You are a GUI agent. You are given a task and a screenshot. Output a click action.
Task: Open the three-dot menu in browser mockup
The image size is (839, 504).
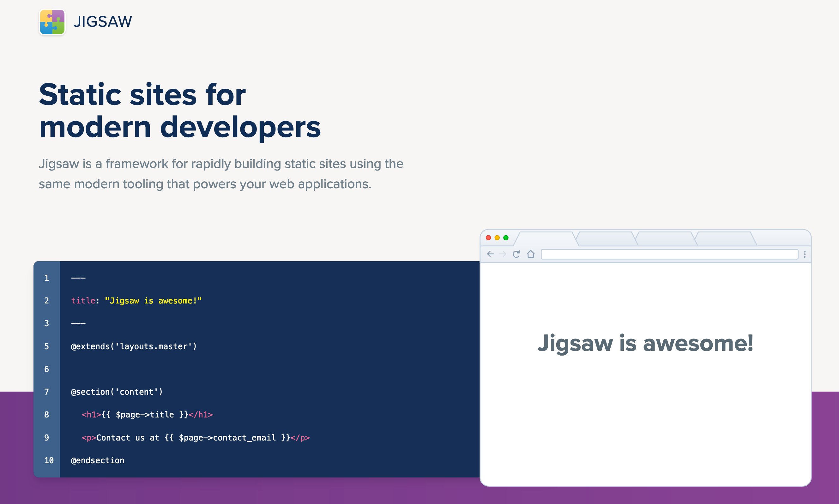point(804,255)
